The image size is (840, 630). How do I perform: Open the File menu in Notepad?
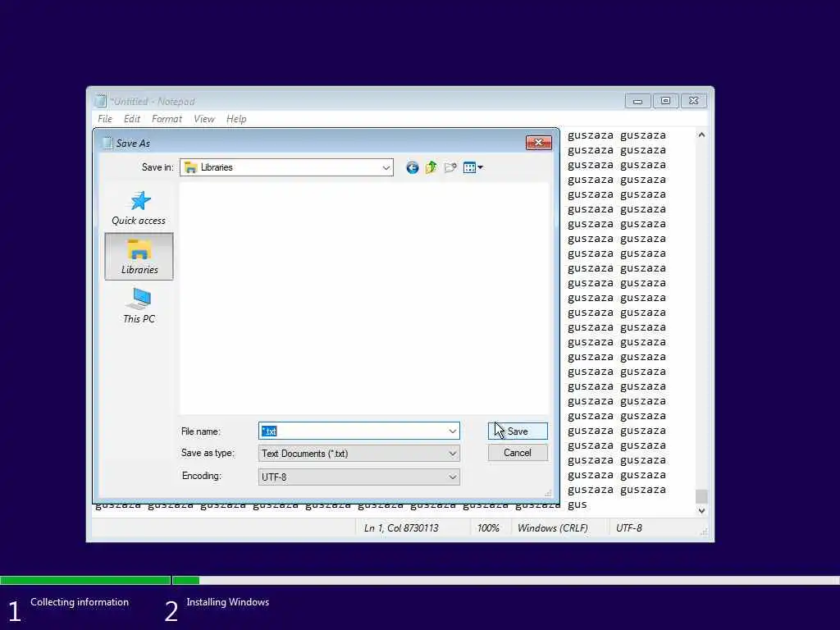[105, 119]
